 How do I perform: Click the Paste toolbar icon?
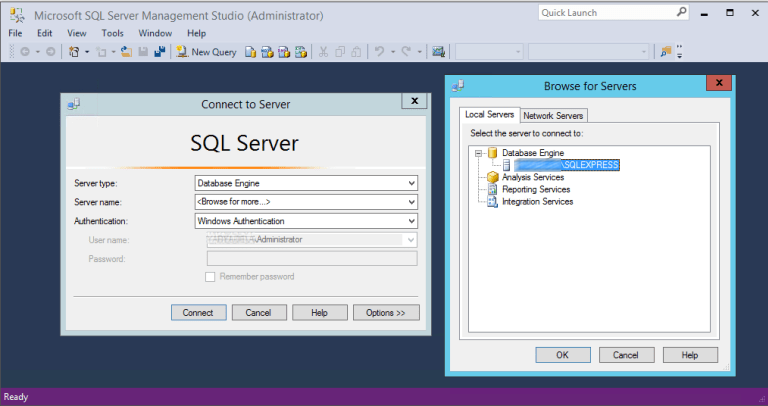click(x=357, y=51)
